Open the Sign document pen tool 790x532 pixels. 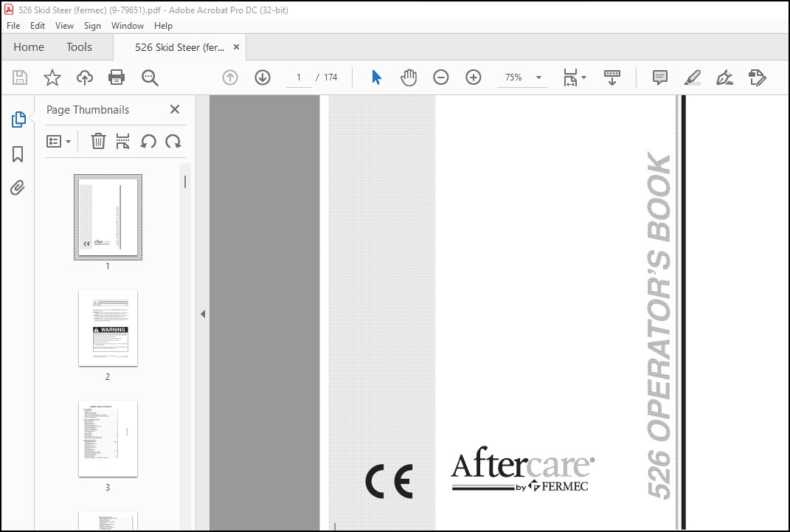click(x=724, y=77)
